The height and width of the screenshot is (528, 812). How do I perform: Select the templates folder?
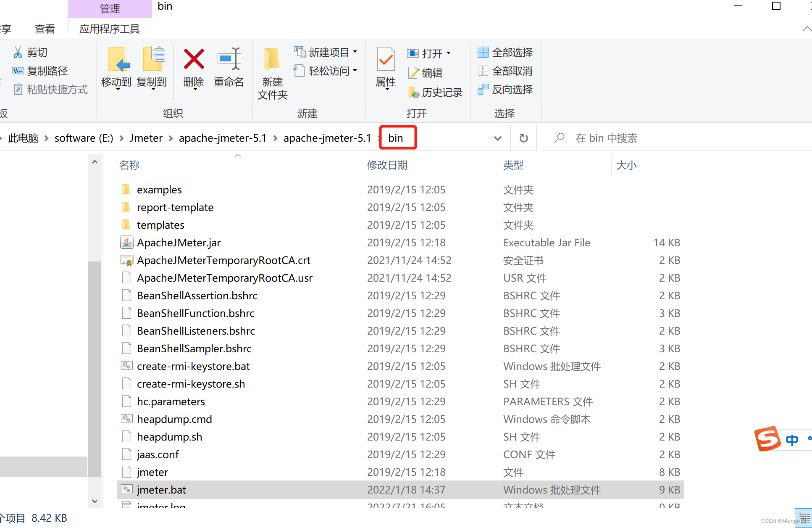tap(160, 225)
